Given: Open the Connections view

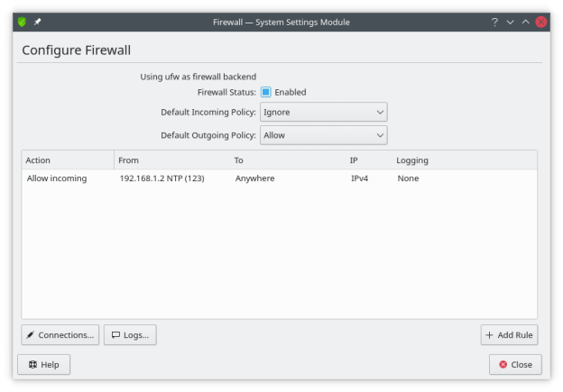Looking at the screenshot, I should [60, 335].
